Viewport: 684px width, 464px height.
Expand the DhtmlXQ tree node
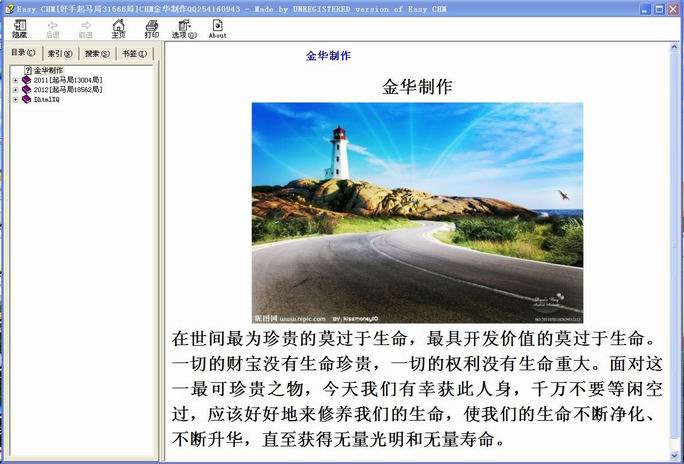pyautogui.click(x=15, y=99)
